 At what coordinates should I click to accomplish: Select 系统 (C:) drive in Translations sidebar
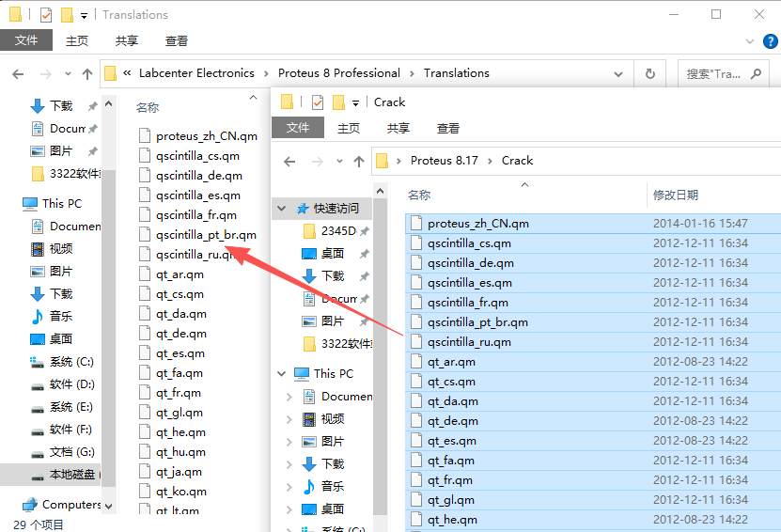[71, 362]
